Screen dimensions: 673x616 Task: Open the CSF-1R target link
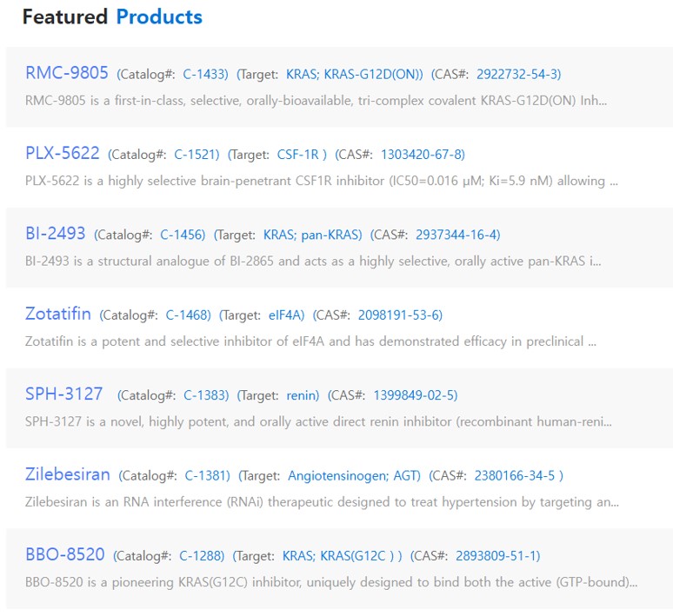coord(302,155)
